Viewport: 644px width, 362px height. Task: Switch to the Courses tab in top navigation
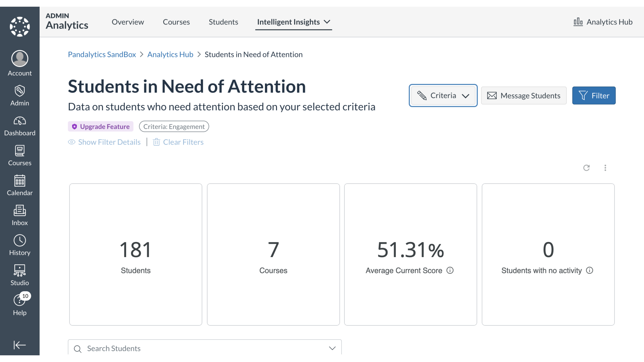click(x=176, y=22)
